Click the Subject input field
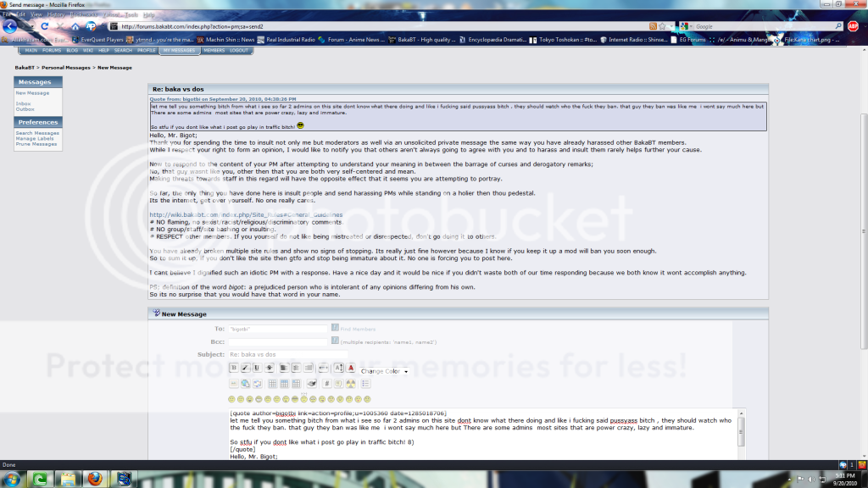Viewport: 868px width, 488px height. 288,354
